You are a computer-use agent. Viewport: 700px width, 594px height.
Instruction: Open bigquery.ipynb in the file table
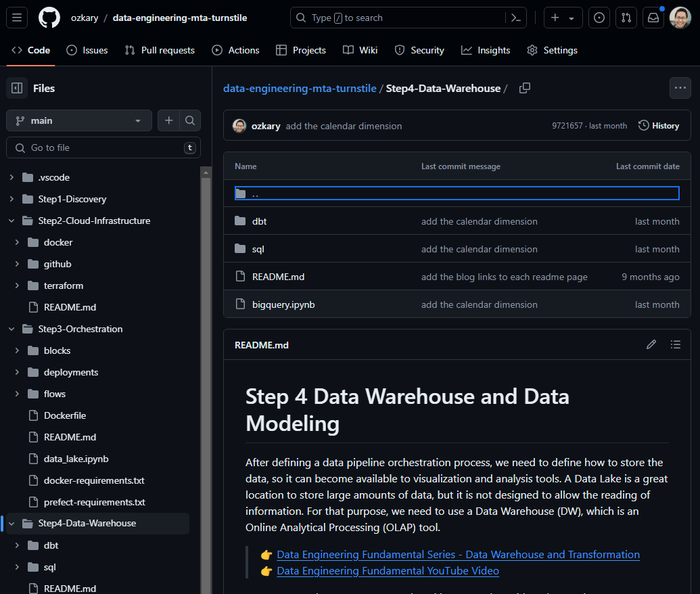(x=283, y=304)
